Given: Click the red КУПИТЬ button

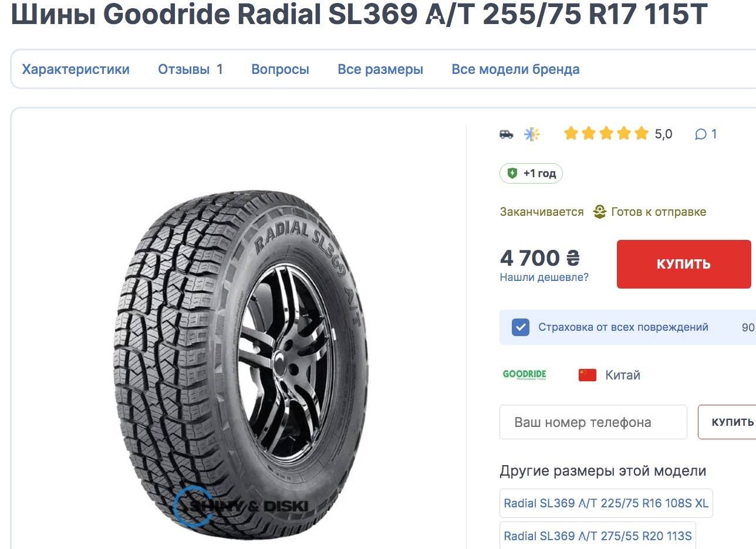Looking at the screenshot, I should [684, 264].
